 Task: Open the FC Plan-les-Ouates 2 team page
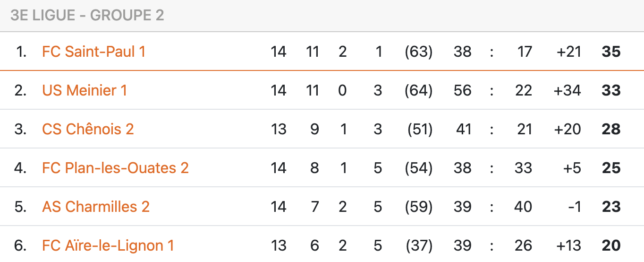point(115,168)
